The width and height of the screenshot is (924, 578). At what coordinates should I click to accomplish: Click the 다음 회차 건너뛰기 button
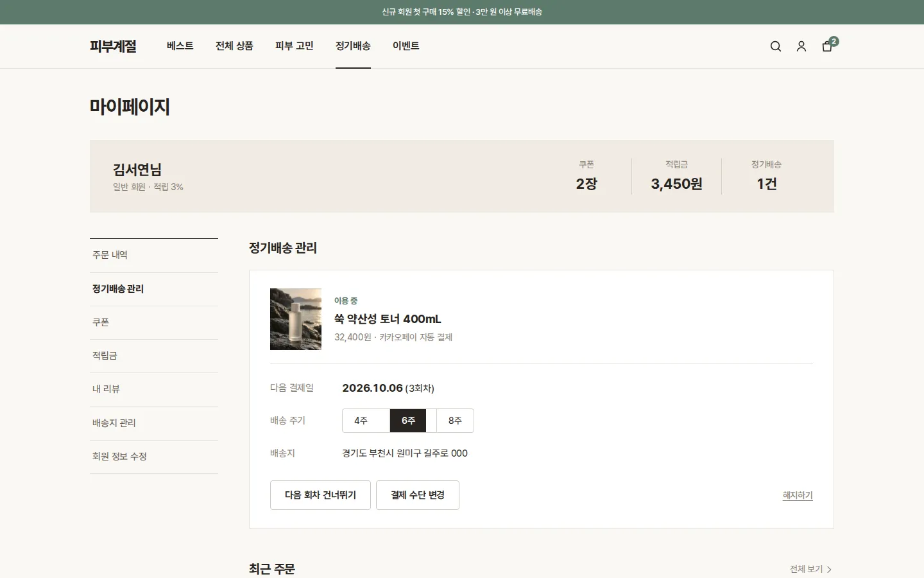pos(320,495)
